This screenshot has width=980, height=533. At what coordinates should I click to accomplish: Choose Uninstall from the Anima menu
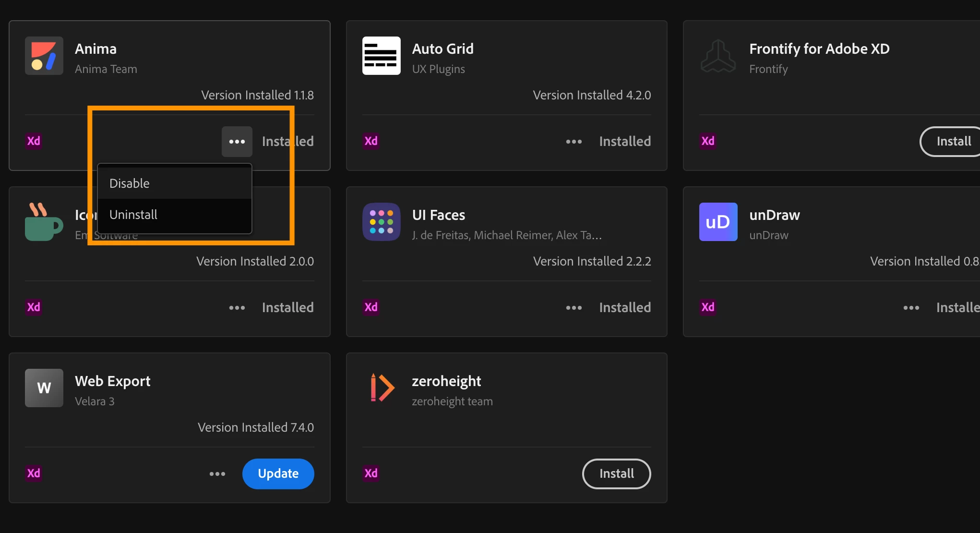click(174, 215)
